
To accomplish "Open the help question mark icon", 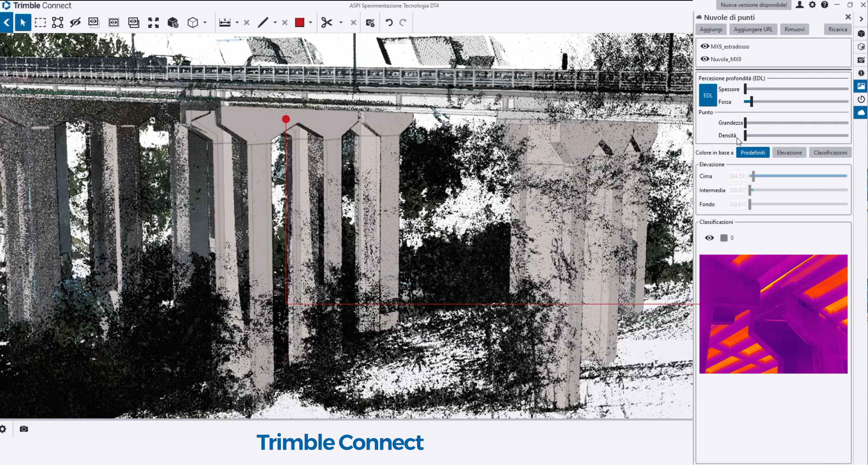I will pos(825,5).
